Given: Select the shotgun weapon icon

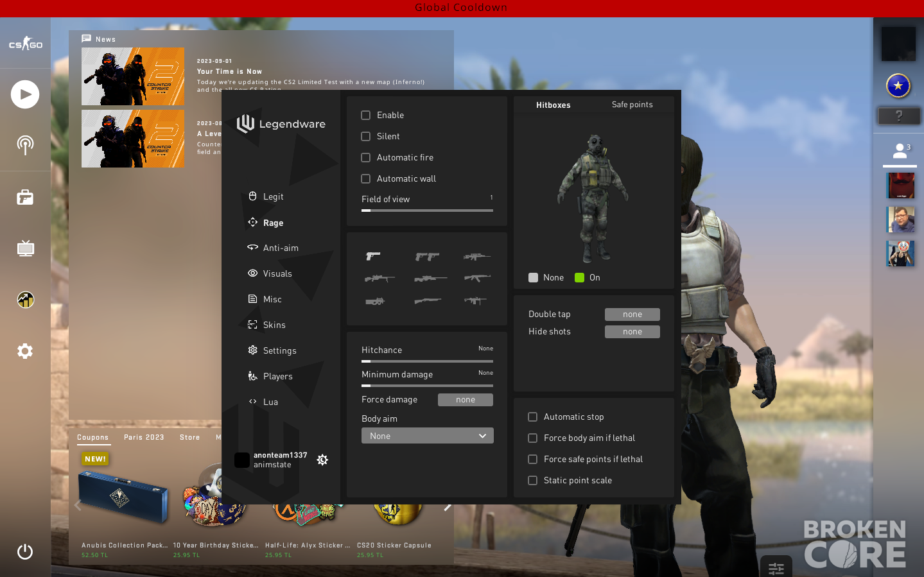Looking at the screenshot, I should click(428, 300).
